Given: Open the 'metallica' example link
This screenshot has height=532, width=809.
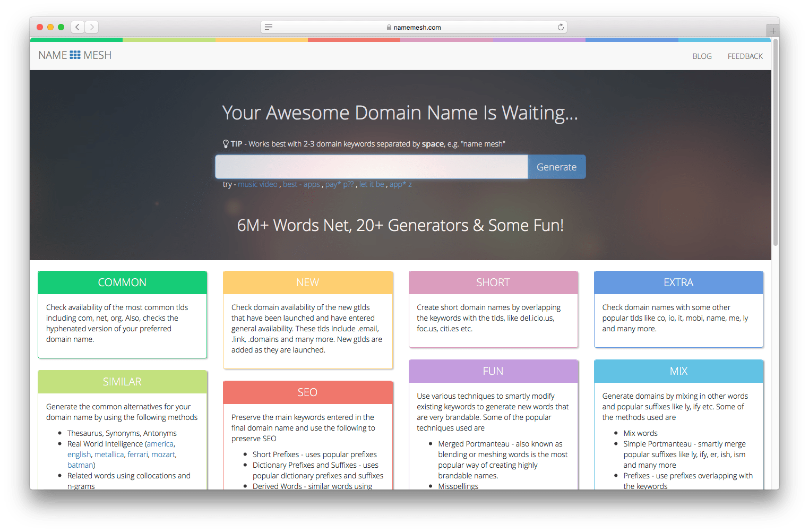Looking at the screenshot, I should click(109, 454).
